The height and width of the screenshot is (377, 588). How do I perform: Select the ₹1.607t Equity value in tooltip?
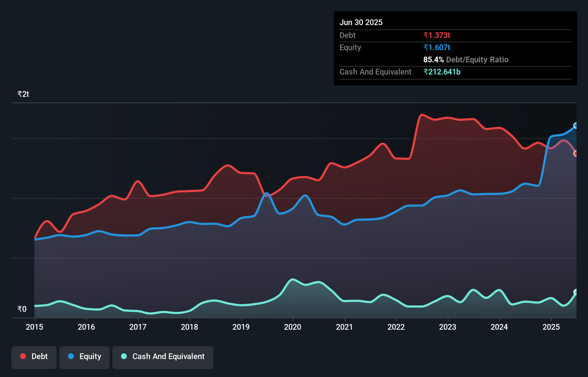[x=437, y=47]
